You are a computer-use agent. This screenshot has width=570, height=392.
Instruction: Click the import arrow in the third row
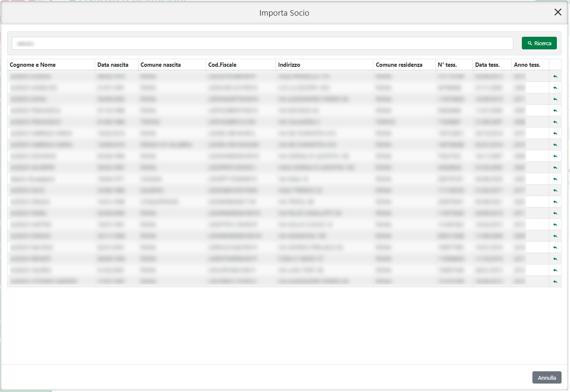(555, 99)
